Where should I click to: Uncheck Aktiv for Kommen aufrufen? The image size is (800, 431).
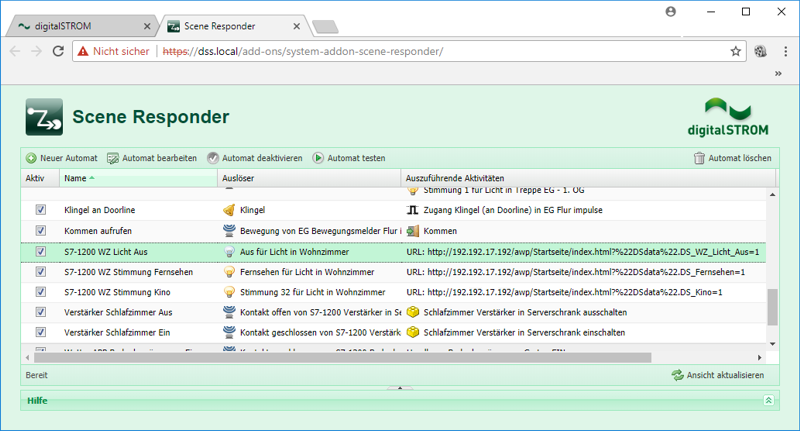point(41,231)
